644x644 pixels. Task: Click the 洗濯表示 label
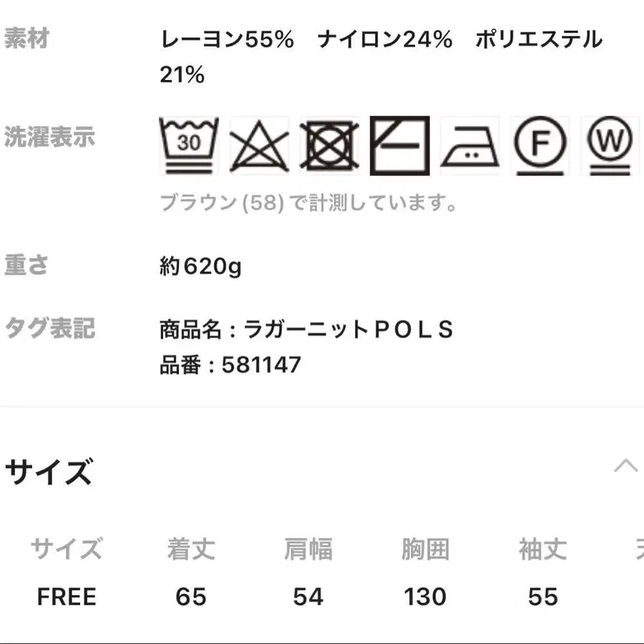[49, 137]
